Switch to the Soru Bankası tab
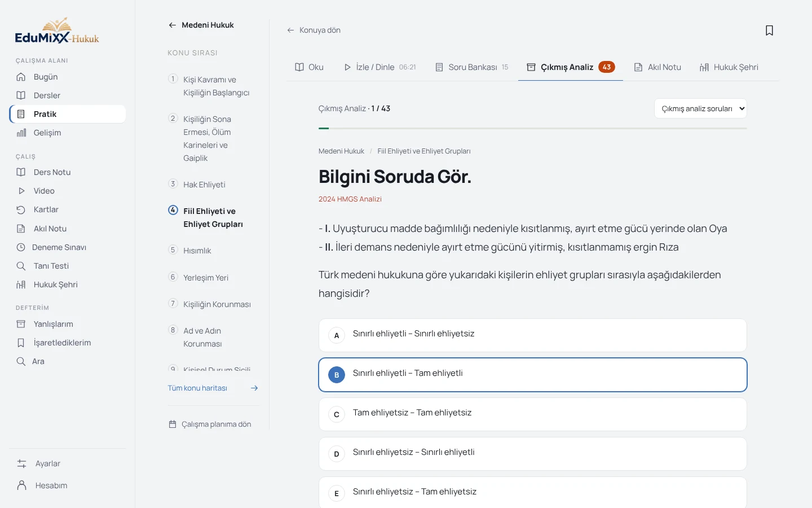The image size is (812, 508). pyautogui.click(x=471, y=67)
